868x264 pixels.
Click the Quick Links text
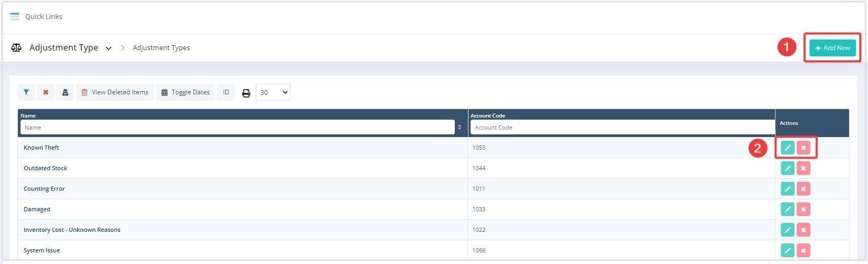pyautogui.click(x=44, y=16)
